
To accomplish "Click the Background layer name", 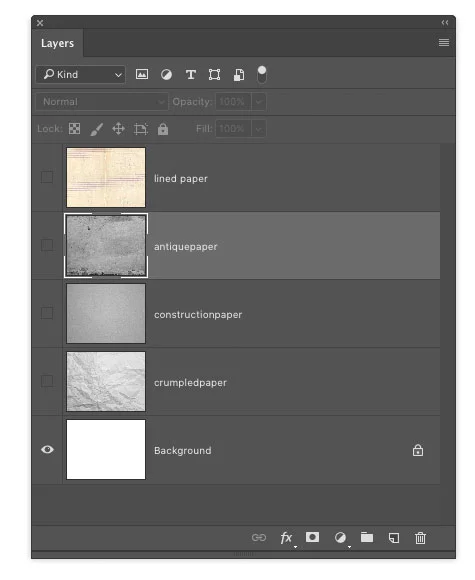I will [x=183, y=451].
